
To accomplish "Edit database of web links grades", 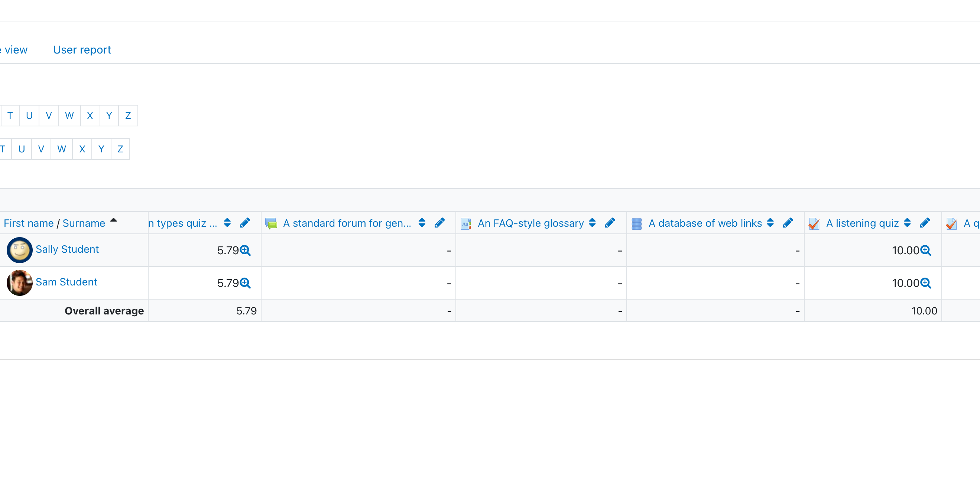I will click(x=788, y=223).
